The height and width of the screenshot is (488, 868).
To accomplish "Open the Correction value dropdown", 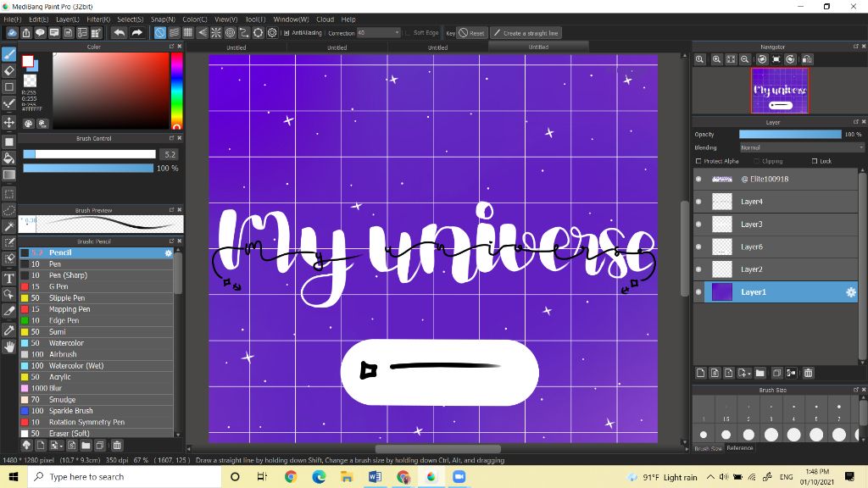I will tap(378, 33).
